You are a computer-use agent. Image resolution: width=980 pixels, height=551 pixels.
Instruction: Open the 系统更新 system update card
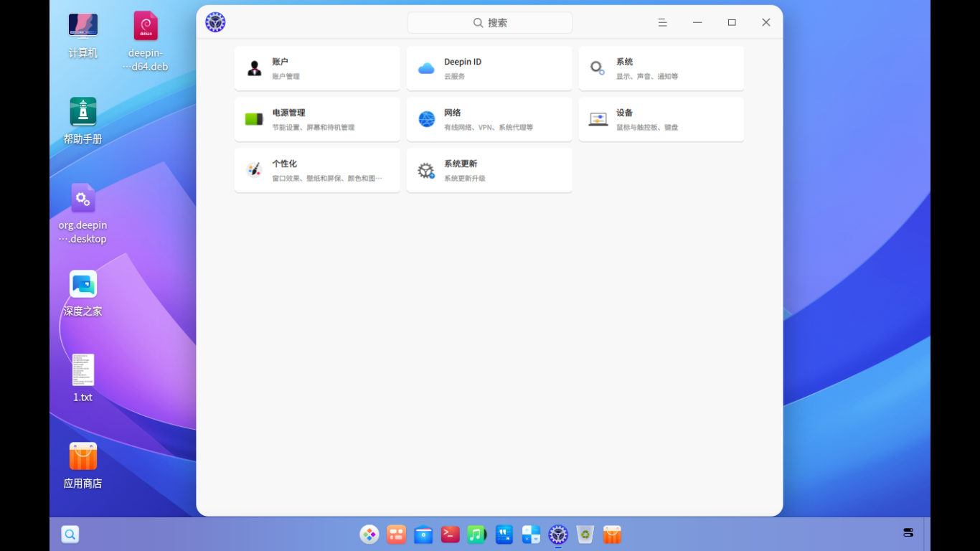tap(489, 171)
